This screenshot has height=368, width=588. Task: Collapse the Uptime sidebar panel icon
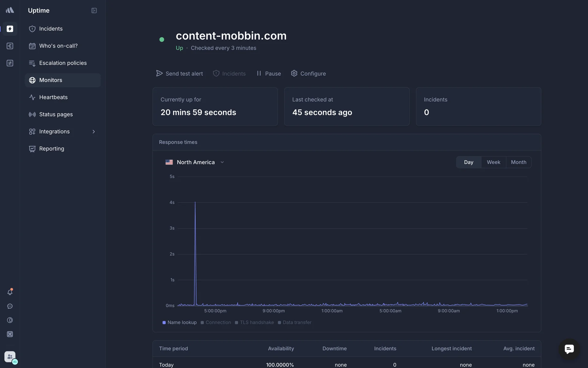[94, 10]
